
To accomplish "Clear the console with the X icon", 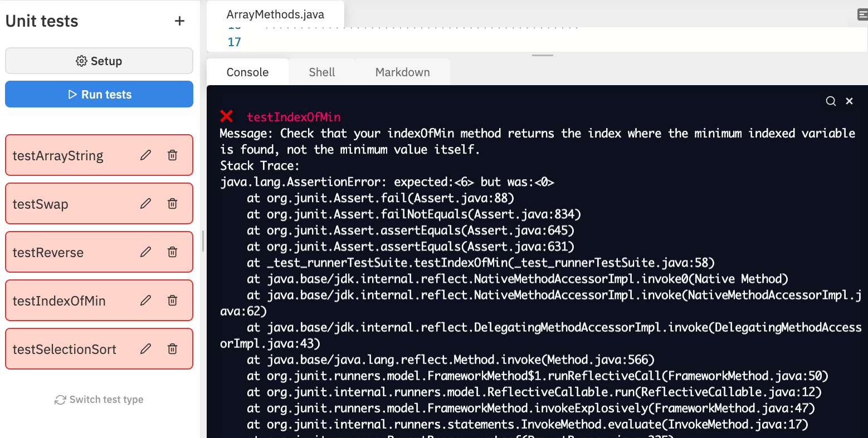I will point(849,101).
